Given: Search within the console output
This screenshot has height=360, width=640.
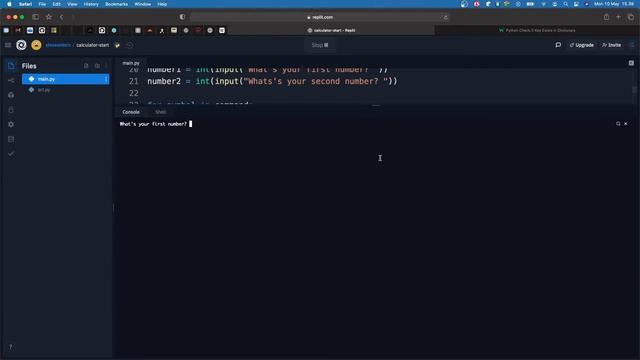Looking at the screenshot, I should 618,124.
